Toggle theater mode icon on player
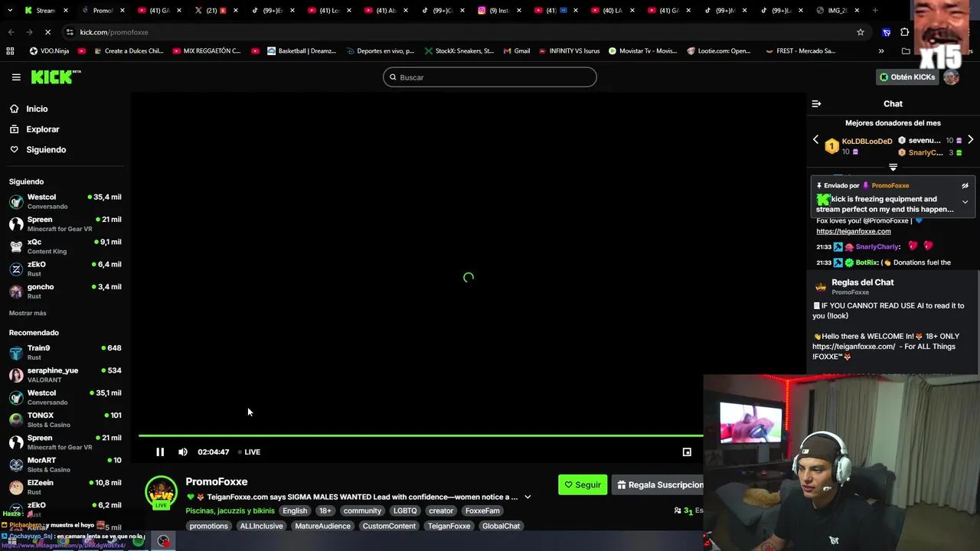Viewport: 980px width, 551px height. tap(687, 452)
